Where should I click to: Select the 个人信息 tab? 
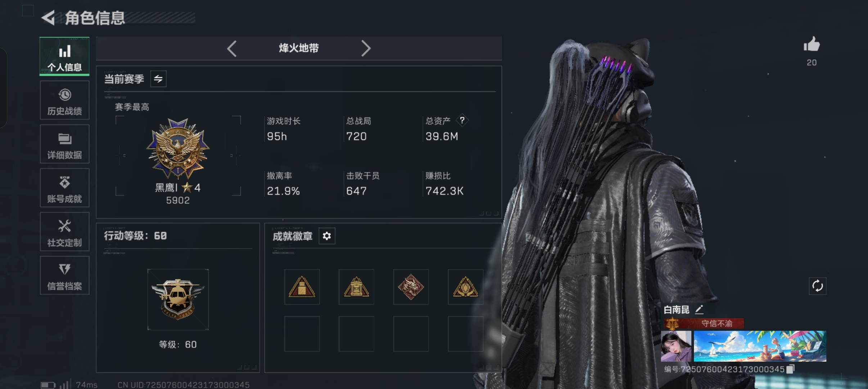coord(65,56)
